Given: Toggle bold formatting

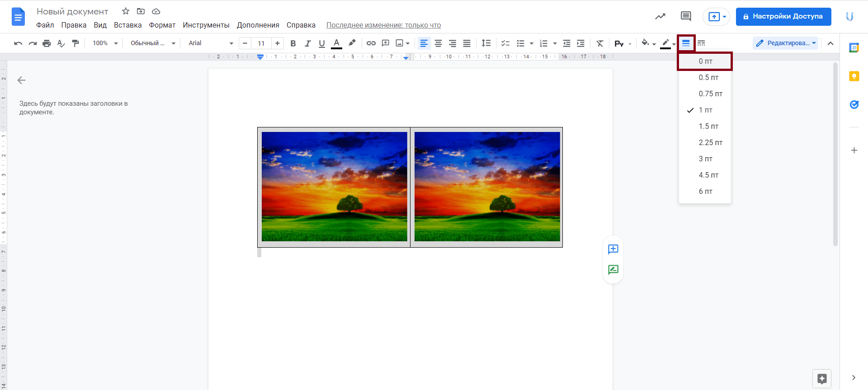Looking at the screenshot, I should point(293,43).
